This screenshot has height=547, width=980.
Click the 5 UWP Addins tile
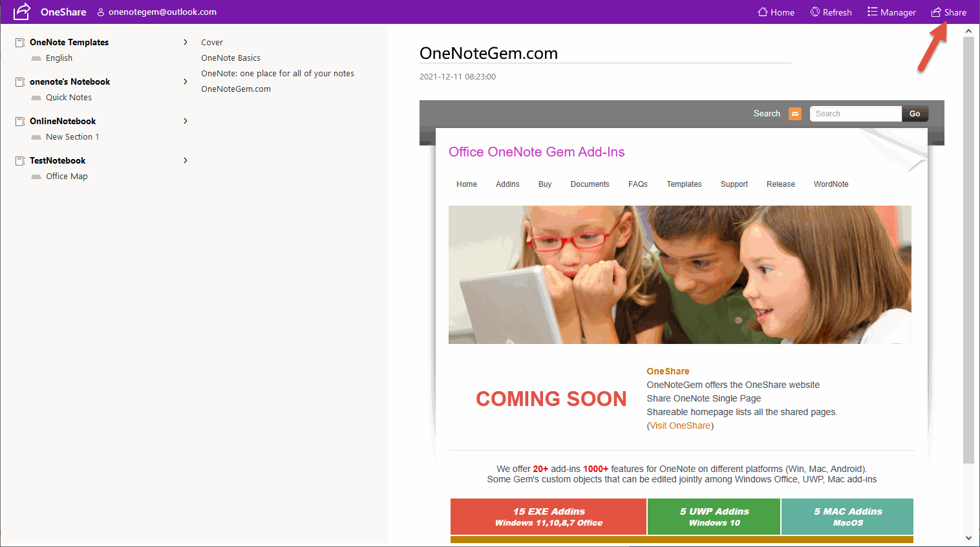point(714,517)
